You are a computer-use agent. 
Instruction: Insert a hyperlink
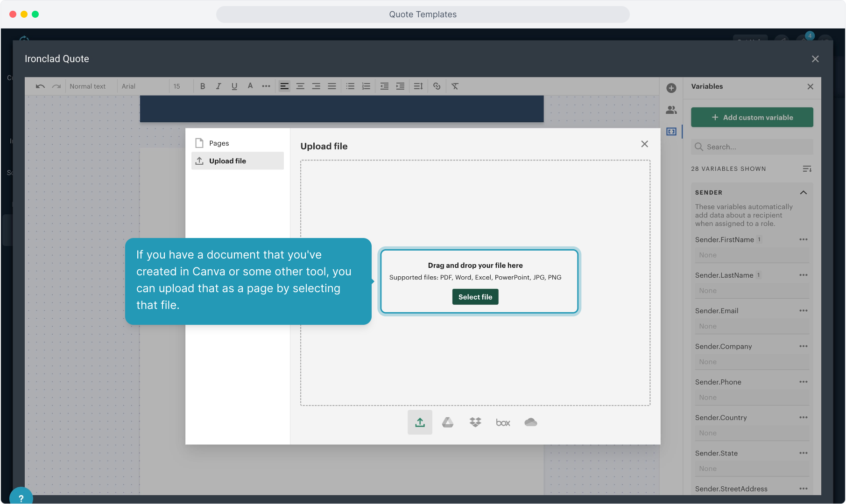(x=437, y=86)
